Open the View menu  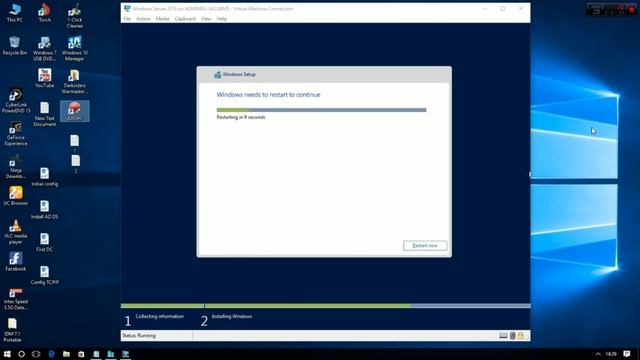pyautogui.click(x=206, y=19)
